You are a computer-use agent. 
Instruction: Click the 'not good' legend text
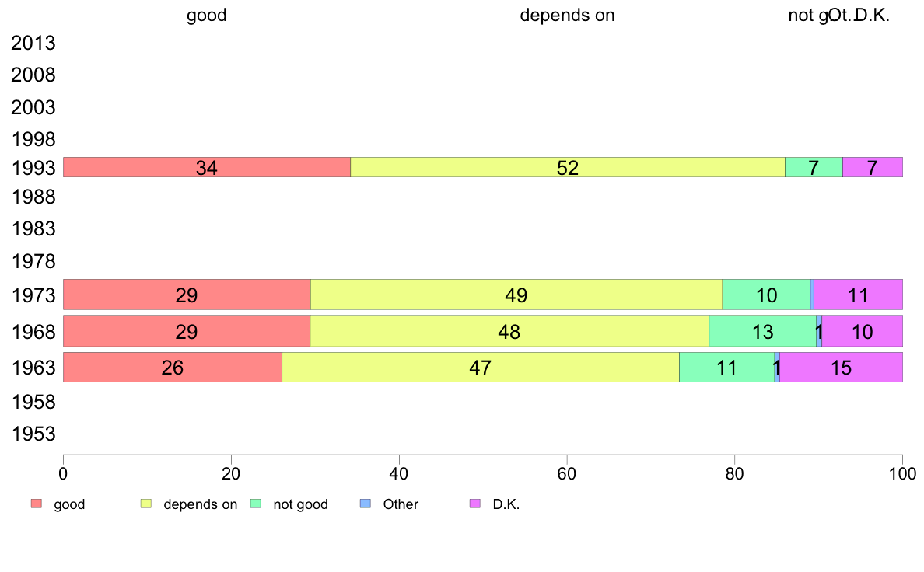pos(300,504)
